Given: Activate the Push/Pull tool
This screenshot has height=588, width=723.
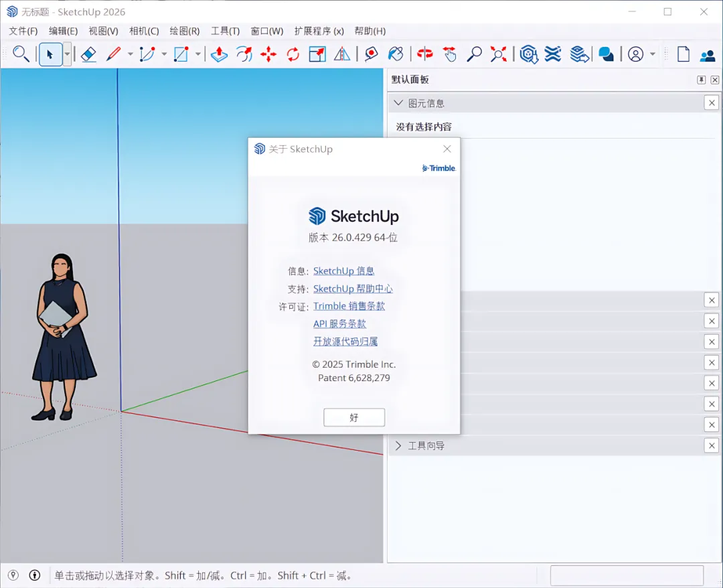Looking at the screenshot, I should click(219, 54).
